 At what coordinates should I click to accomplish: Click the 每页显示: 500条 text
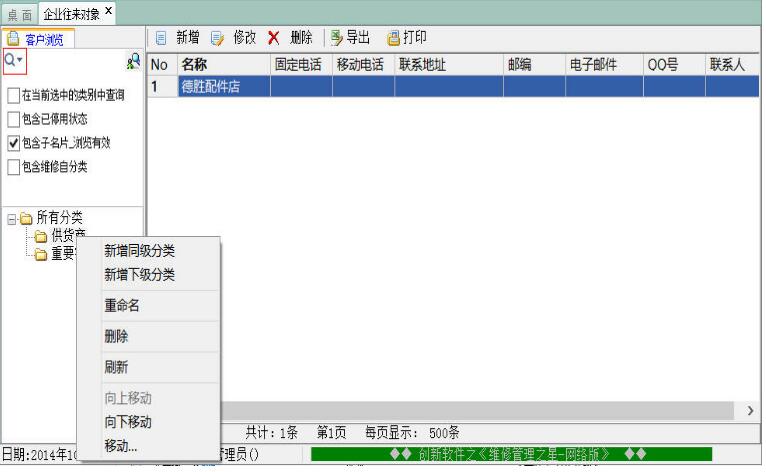pos(413,432)
